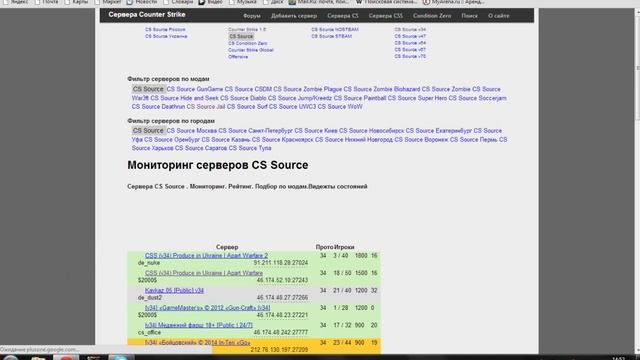Filter servers by city CS Source Киев
The height and width of the screenshot is (360, 640).
[x=316, y=131]
